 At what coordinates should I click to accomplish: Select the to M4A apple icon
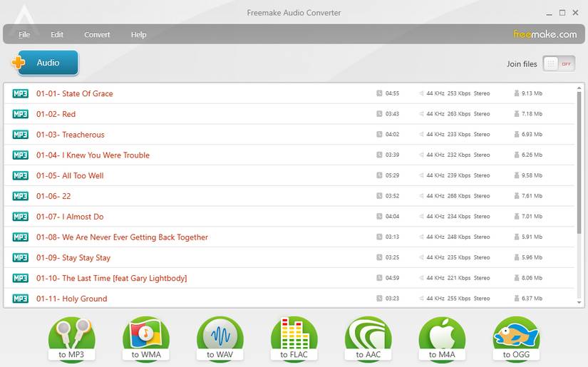point(442,340)
